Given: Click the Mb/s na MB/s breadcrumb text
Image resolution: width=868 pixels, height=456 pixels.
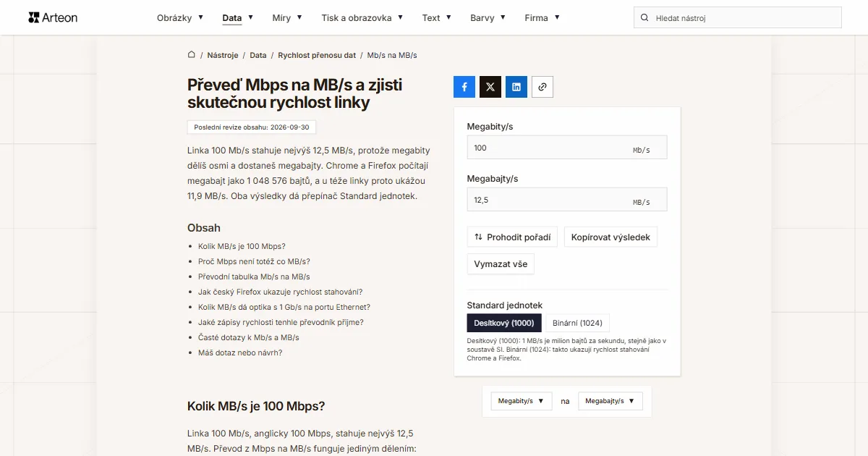Looking at the screenshot, I should click(392, 55).
